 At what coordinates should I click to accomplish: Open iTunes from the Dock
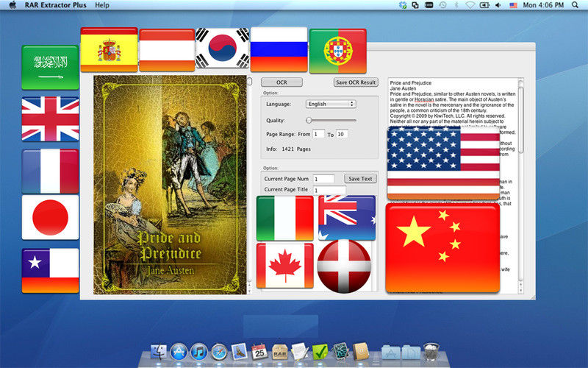coord(199,353)
